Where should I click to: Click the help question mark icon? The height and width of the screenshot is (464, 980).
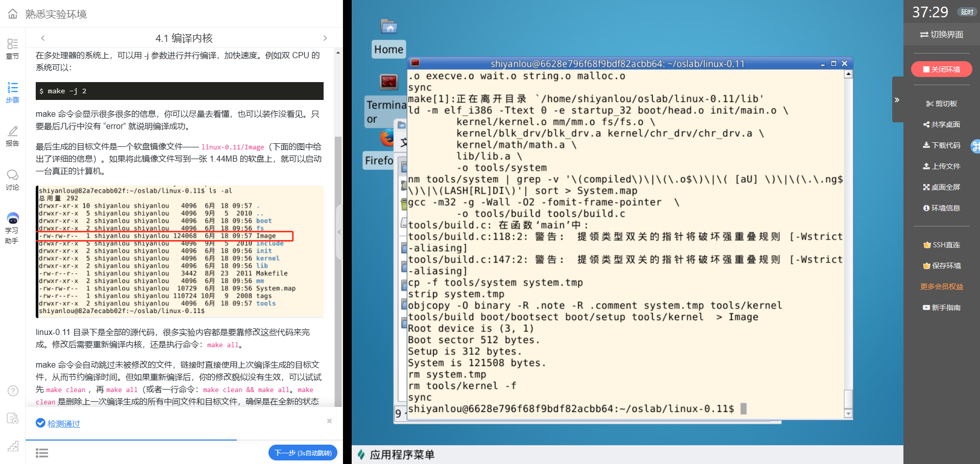coord(13,391)
